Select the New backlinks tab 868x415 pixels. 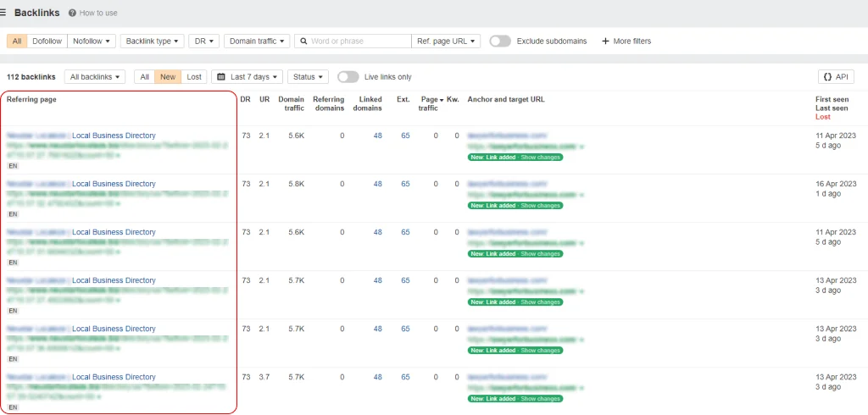(x=168, y=77)
